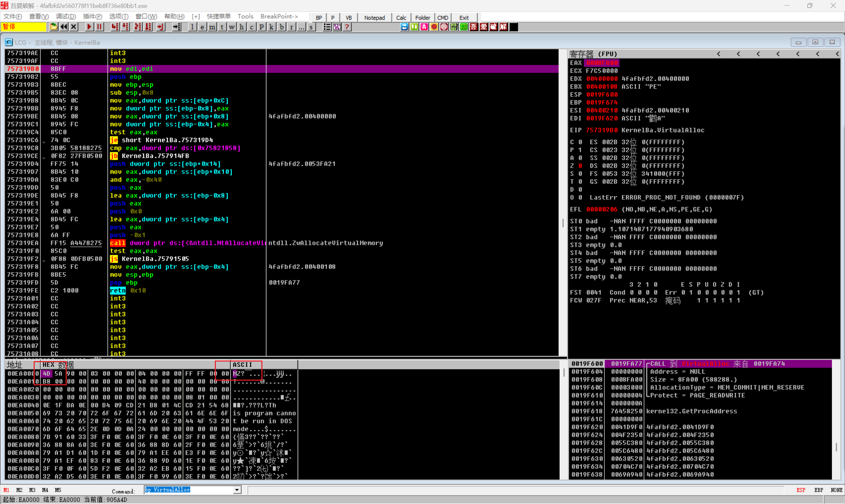
Task: Click the 寄存器 (FPU) registers header
Action: tap(593, 54)
